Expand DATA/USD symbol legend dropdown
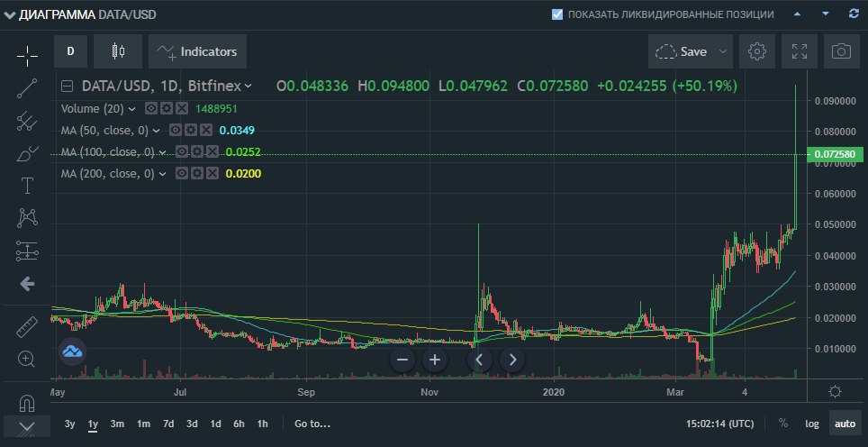 tap(248, 86)
